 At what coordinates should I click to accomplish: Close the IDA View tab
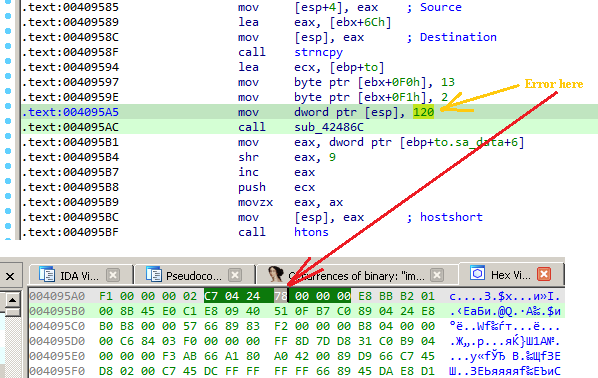tap(113, 275)
